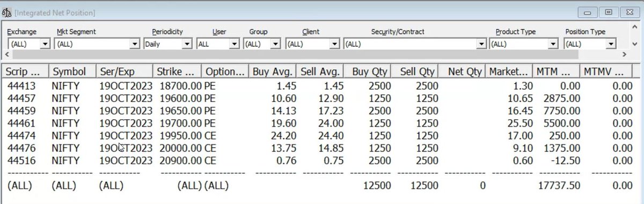Image resolution: width=644 pixels, height=204 pixels.
Task: Sort by the Symbol column header
Action: pos(72,71)
